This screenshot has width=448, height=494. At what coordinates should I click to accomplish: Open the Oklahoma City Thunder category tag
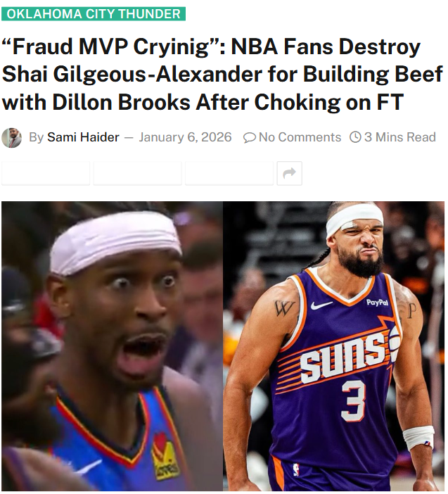(x=94, y=14)
